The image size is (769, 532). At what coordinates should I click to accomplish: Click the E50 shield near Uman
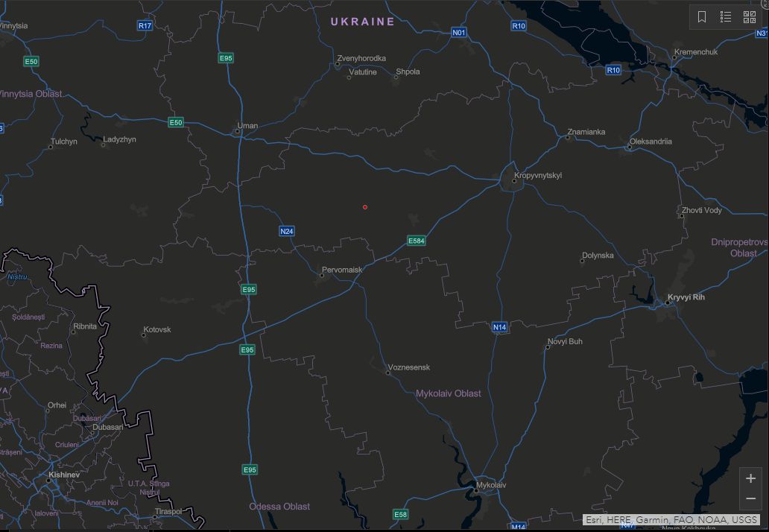pos(176,122)
